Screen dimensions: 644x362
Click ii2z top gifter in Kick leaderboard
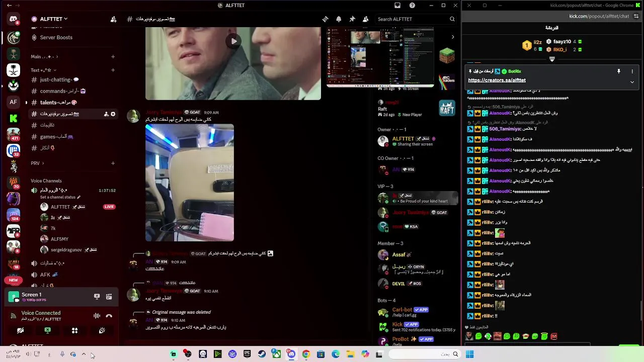coord(533,46)
